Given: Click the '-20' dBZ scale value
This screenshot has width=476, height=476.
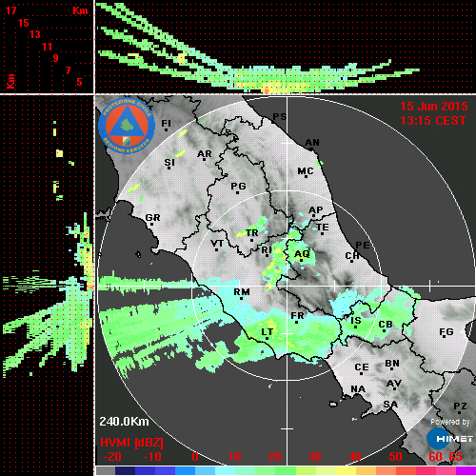Looking at the screenshot, I should pyautogui.click(x=112, y=457).
